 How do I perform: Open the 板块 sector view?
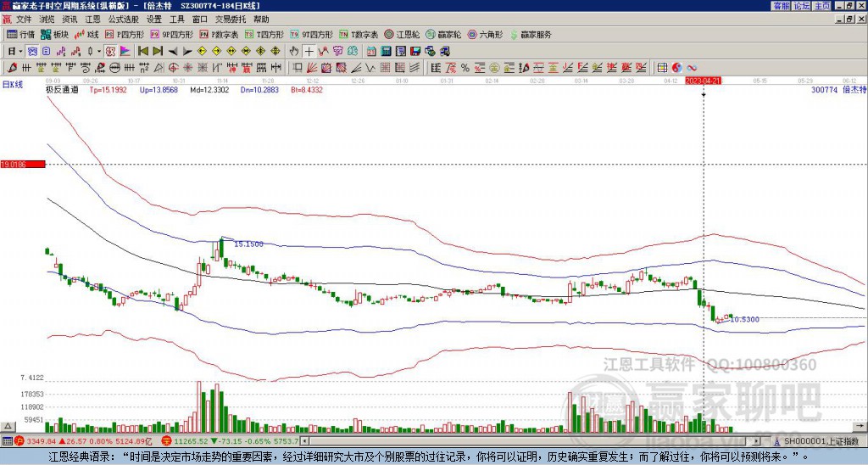click(54, 34)
